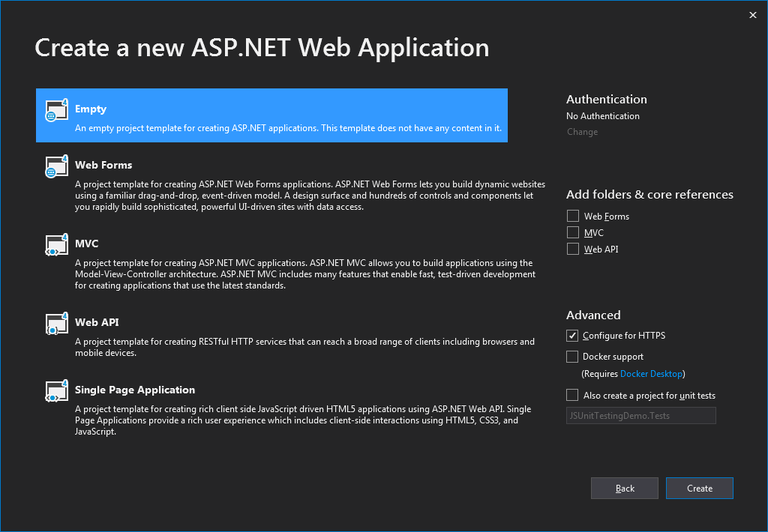Enable the Web Forms folders checkbox
Viewport: 768px width, 532px height.
click(572, 216)
